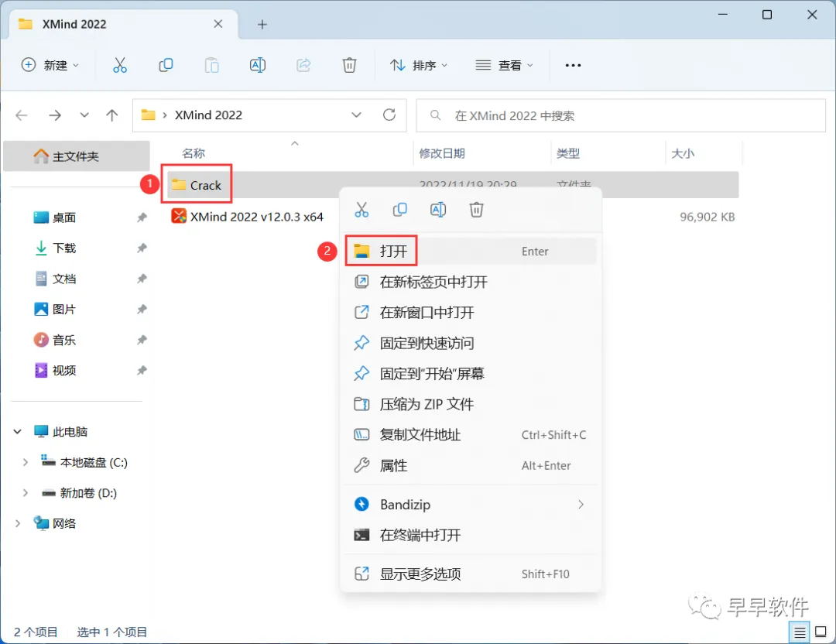Expand recent locations chevron near navigation arrows

(x=84, y=115)
